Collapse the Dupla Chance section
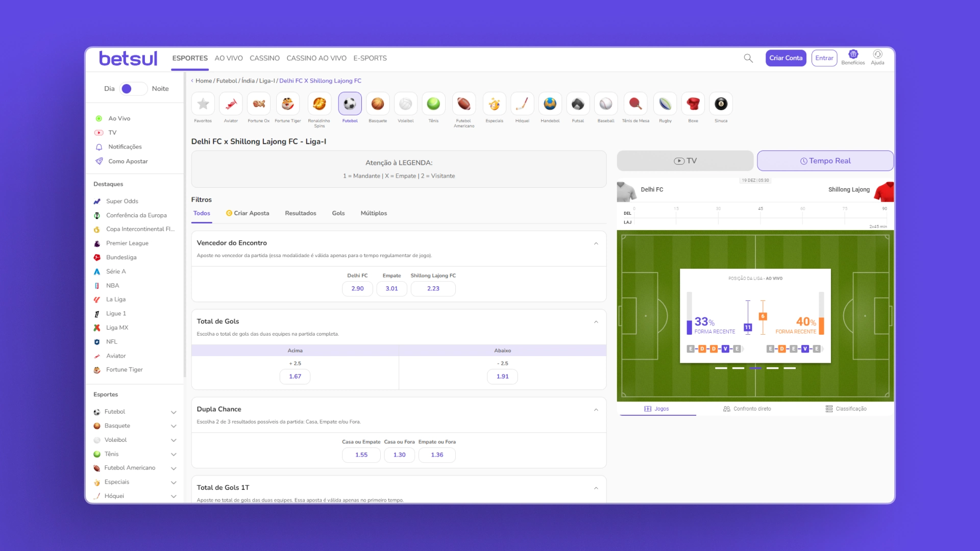The height and width of the screenshot is (551, 980). pos(596,410)
